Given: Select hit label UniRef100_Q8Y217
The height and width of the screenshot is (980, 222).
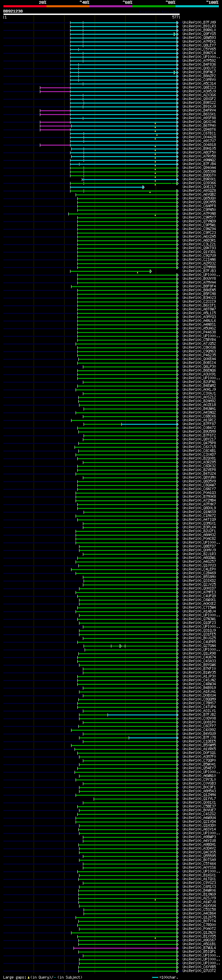Looking at the screenshot, I should pos(199,439).
